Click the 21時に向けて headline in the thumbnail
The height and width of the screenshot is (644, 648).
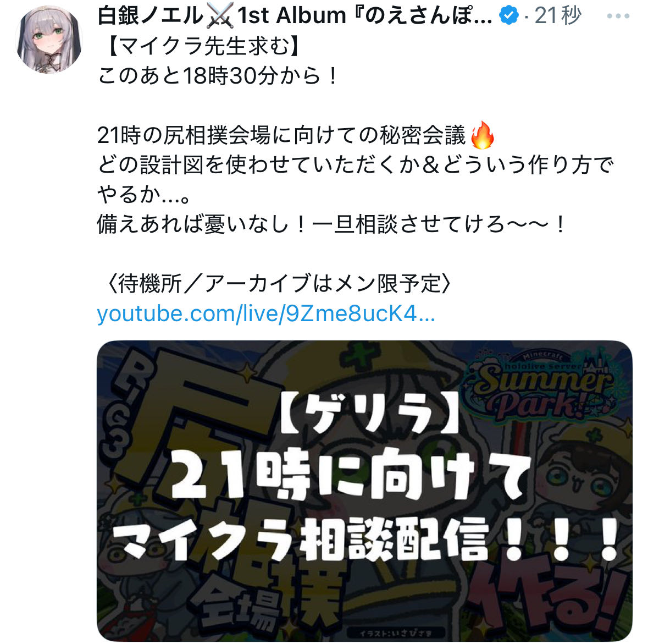click(x=351, y=474)
